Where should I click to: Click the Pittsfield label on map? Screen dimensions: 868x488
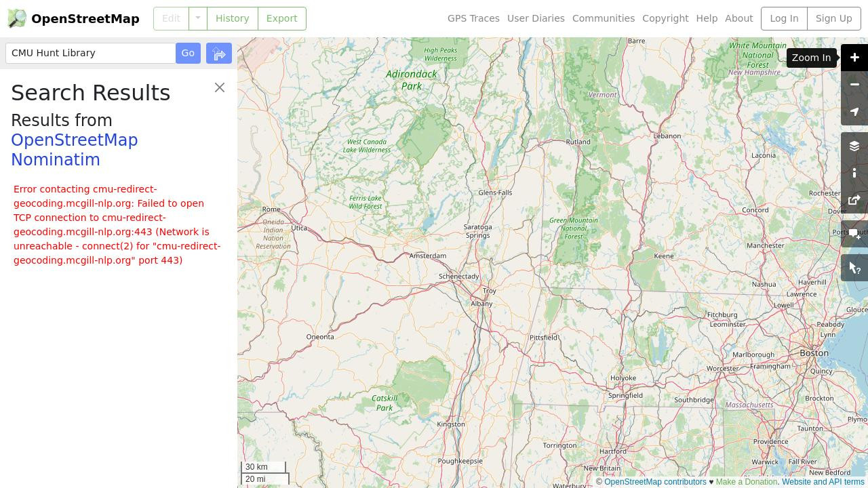544,337
